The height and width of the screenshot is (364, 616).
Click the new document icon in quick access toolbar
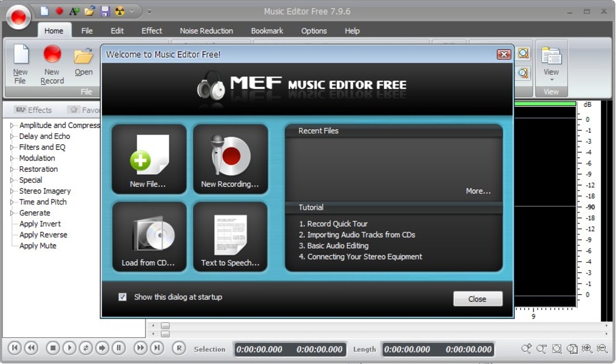coord(44,11)
